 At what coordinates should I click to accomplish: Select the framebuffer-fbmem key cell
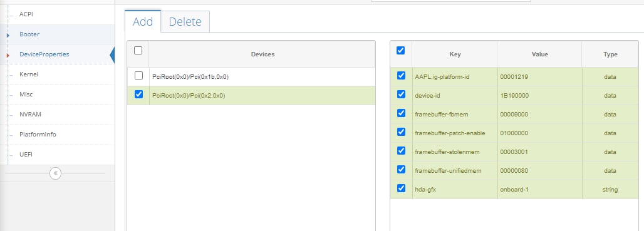point(455,115)
